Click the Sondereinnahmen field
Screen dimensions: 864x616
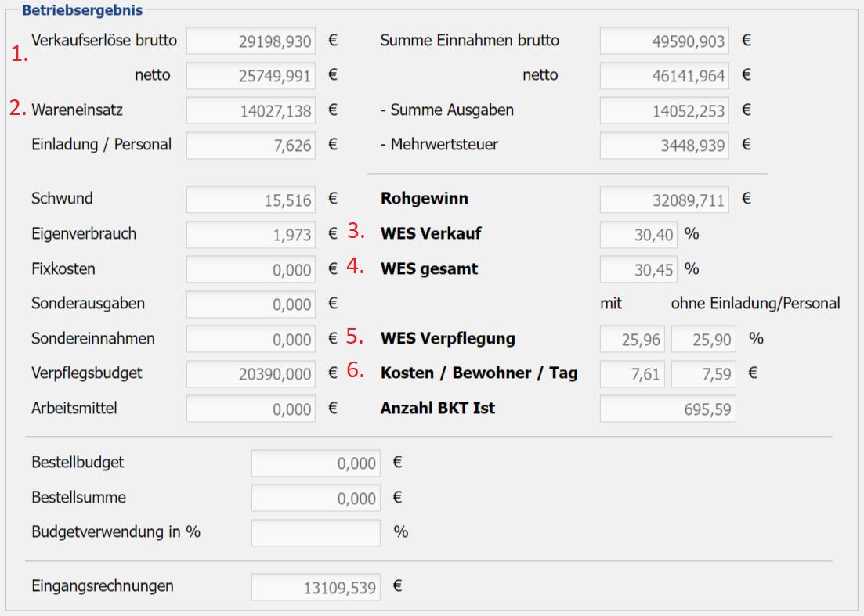tap(251, 339)
